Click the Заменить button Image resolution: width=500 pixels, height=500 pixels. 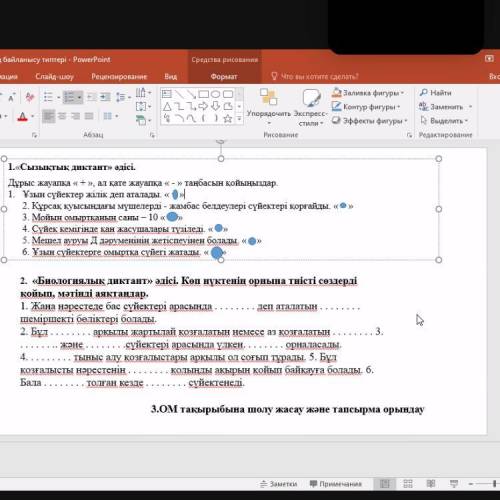click(x=446, y=107)
